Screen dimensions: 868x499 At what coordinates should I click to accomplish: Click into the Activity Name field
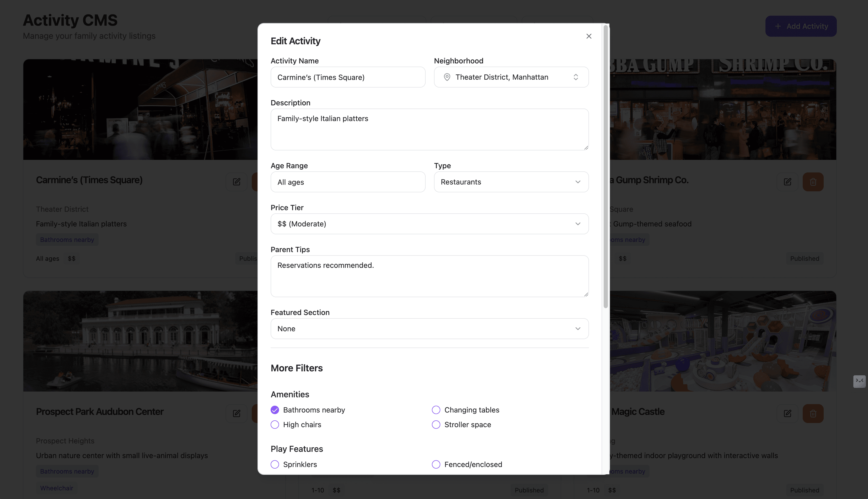(x=348, y=77)
